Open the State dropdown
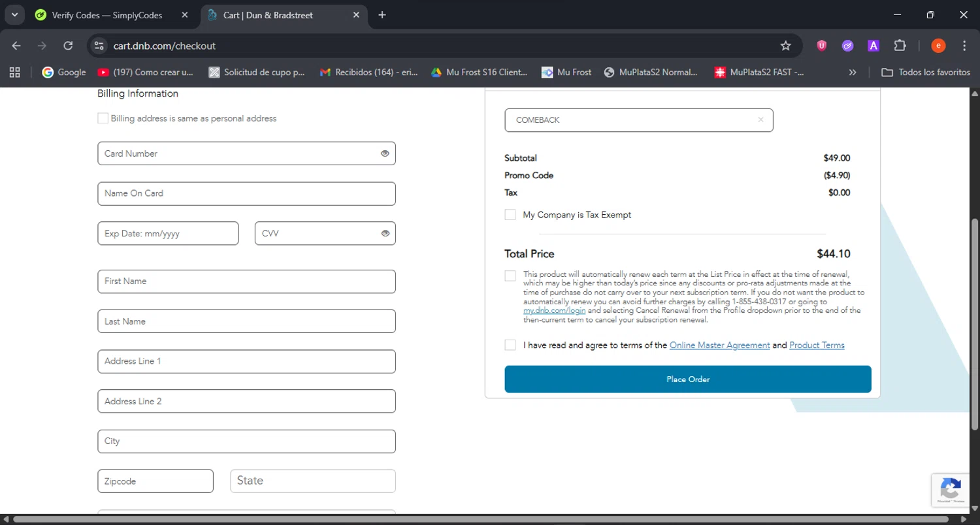 click(x=313, y=481)
